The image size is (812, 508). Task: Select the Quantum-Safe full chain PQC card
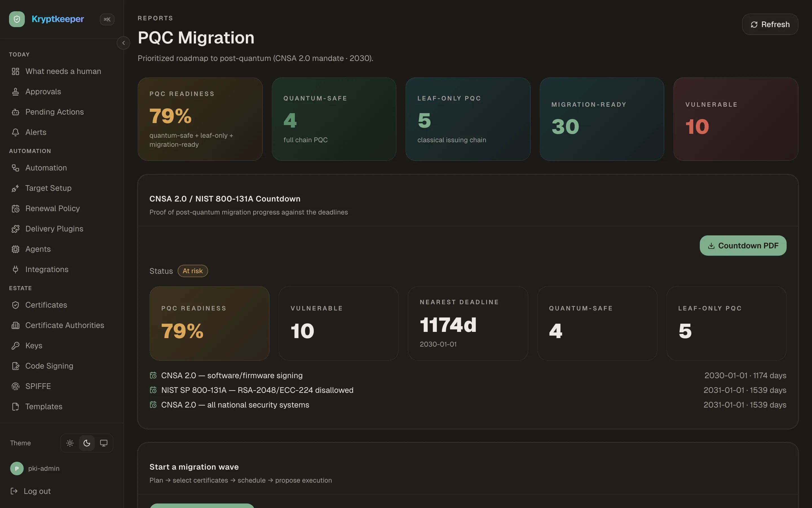pos(334,119)
